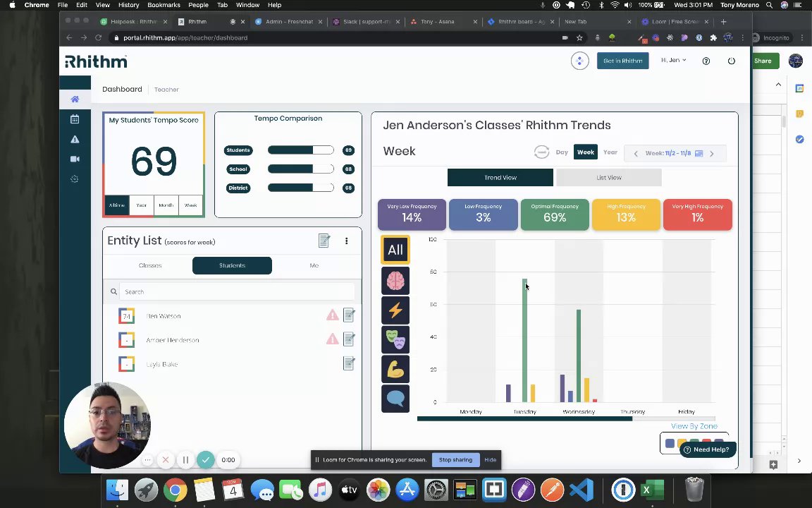Viewport: 812px width, 508px height.
Task: Open Layla Blake's notes icon
Action: coord(349,363)
